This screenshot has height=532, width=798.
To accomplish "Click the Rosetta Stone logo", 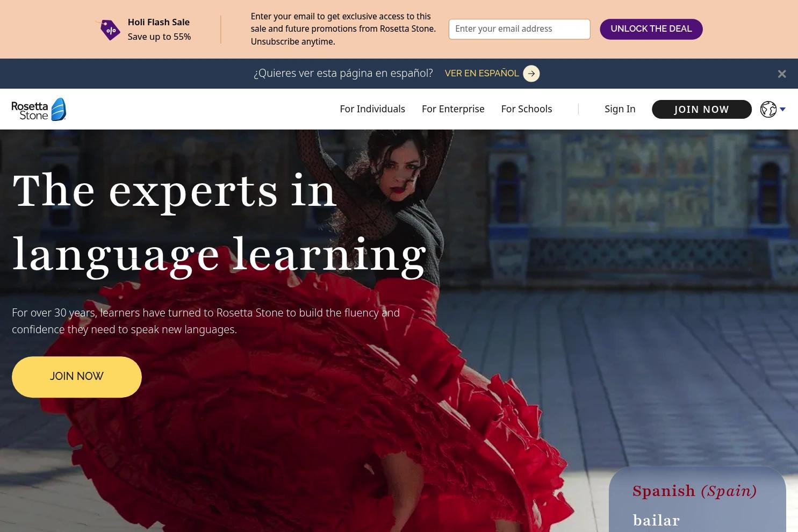I will (39, 109).
